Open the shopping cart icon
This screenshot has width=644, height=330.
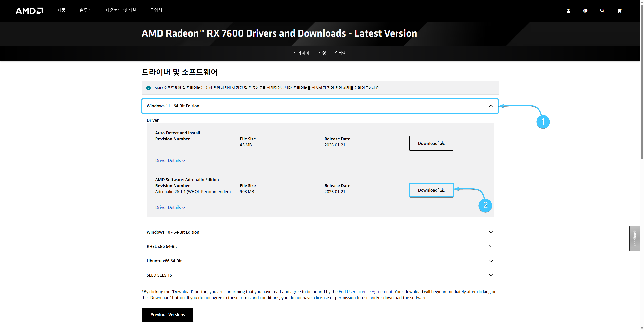point(619,11)
